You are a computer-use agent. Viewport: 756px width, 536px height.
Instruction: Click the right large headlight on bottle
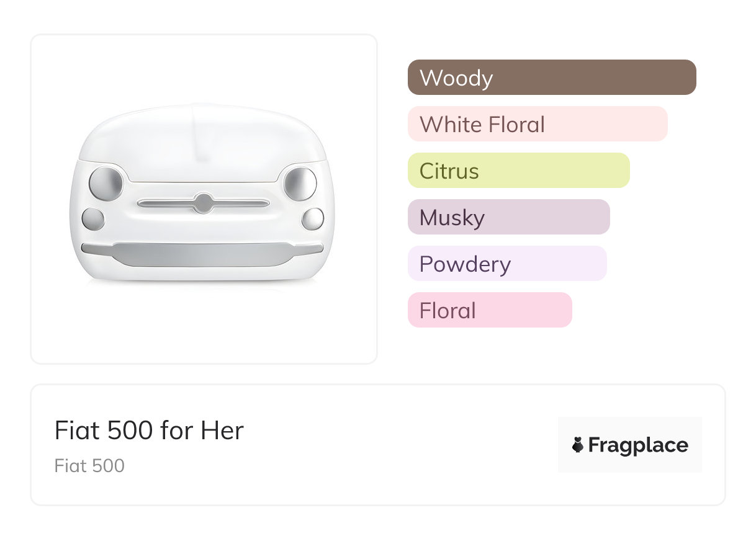pos(300,182)
